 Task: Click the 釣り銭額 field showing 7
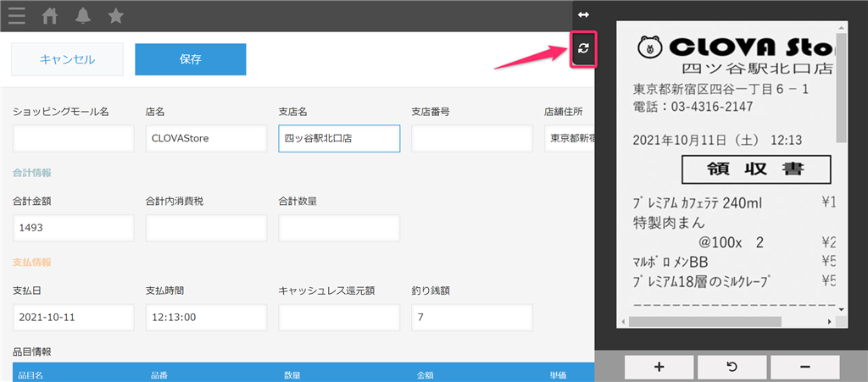(472, 318)
